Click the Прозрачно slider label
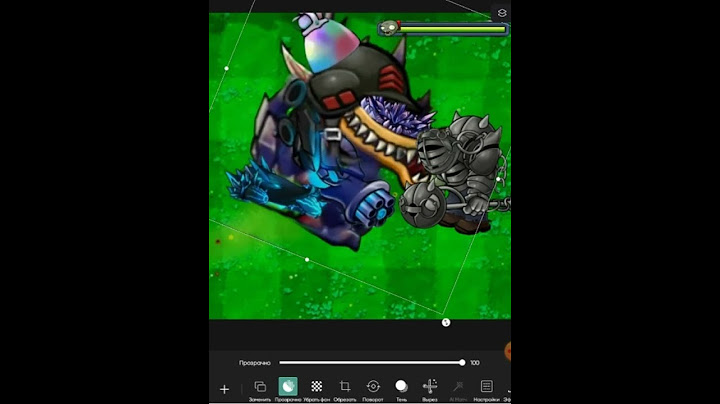The width and height of the screenshot is (720, 404). pos(255,363)
